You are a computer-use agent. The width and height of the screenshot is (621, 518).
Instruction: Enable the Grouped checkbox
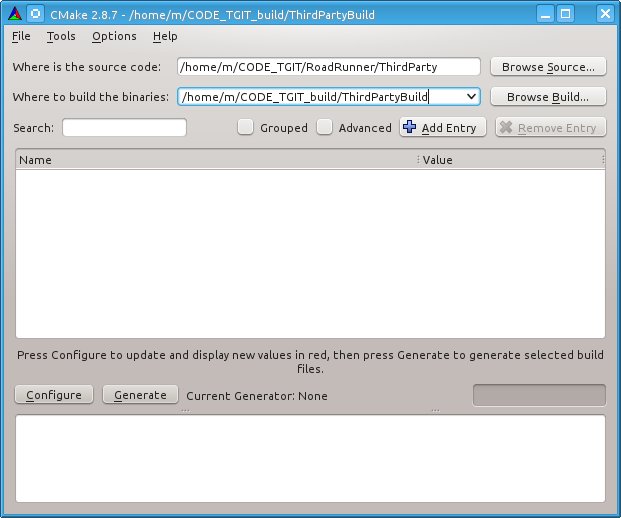point(245,127)
